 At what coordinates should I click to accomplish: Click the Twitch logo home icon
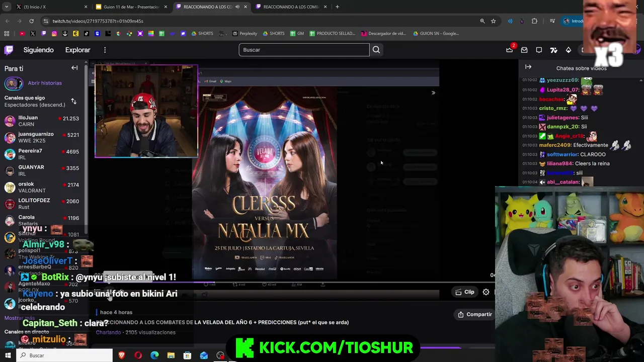tap(9, 50)
